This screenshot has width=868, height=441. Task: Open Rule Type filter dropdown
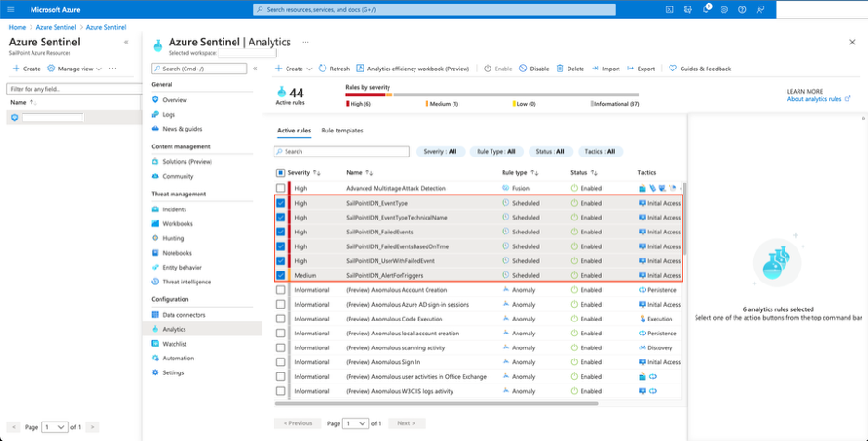[x=496, y=152]
